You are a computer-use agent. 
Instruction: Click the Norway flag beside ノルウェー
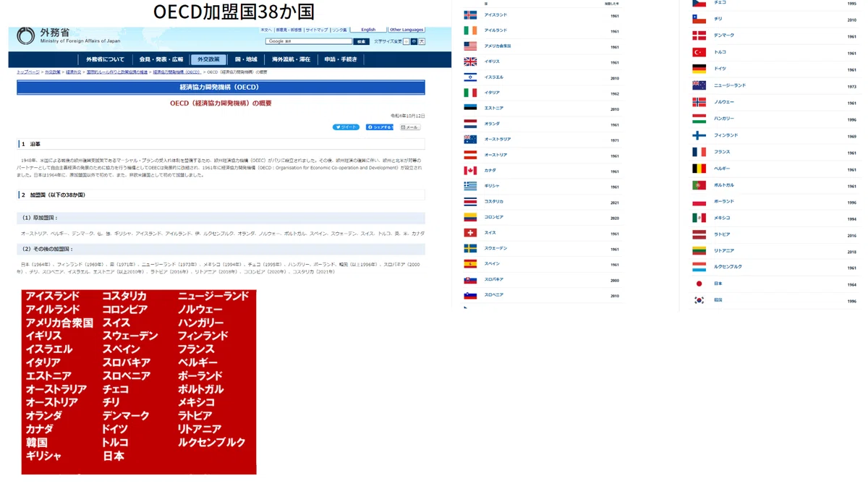pyautogui.click(x=699, y=102)
